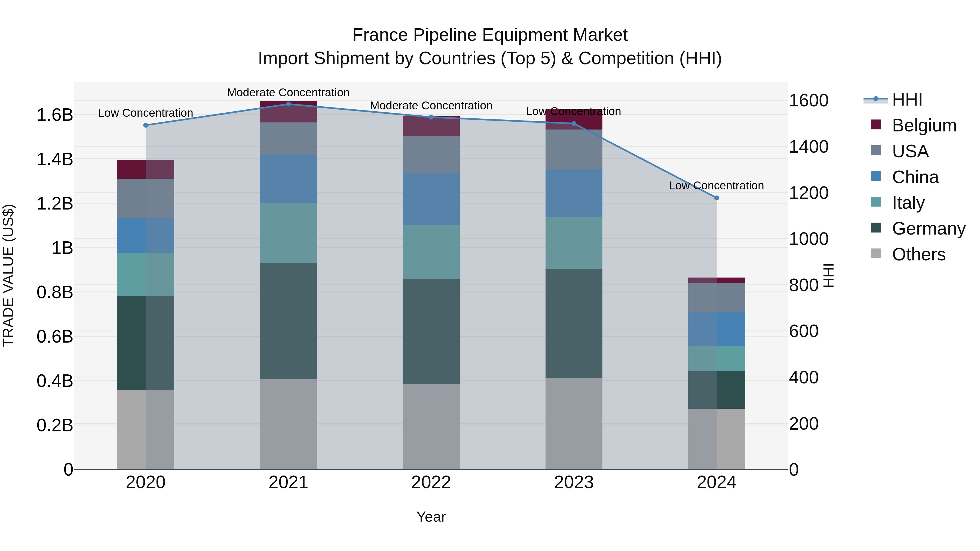Click the 'TRADE VALUE (US$)' axis title
Screen dimensions: 980x551
coord(8,275)
